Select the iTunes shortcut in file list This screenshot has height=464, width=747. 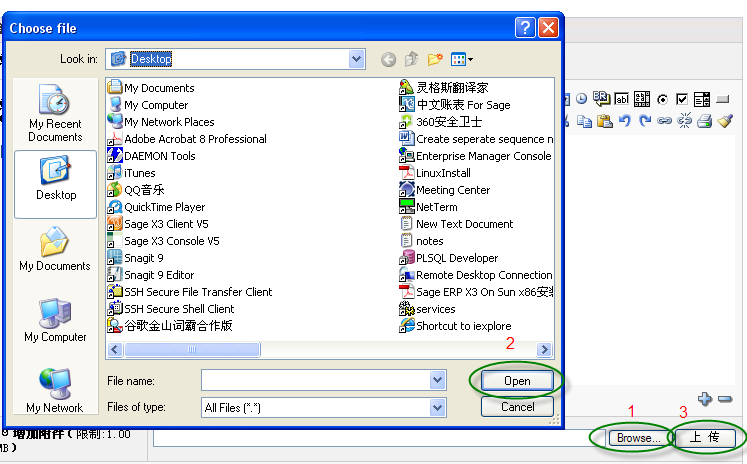[140, 173]
